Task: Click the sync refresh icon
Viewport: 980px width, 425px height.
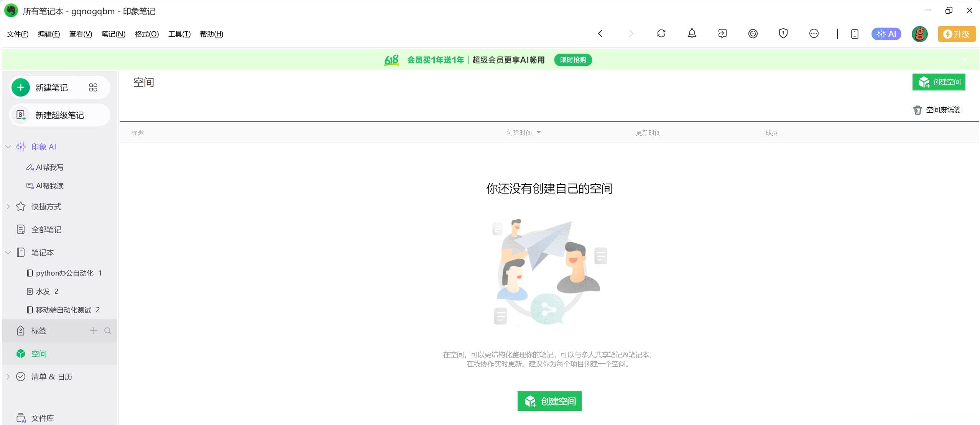Action: click(661, 34)
